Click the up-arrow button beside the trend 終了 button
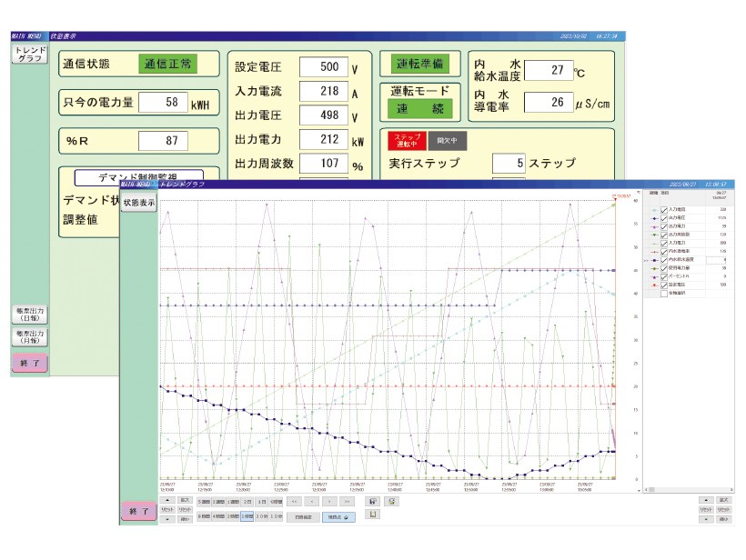 pos(167,500)
